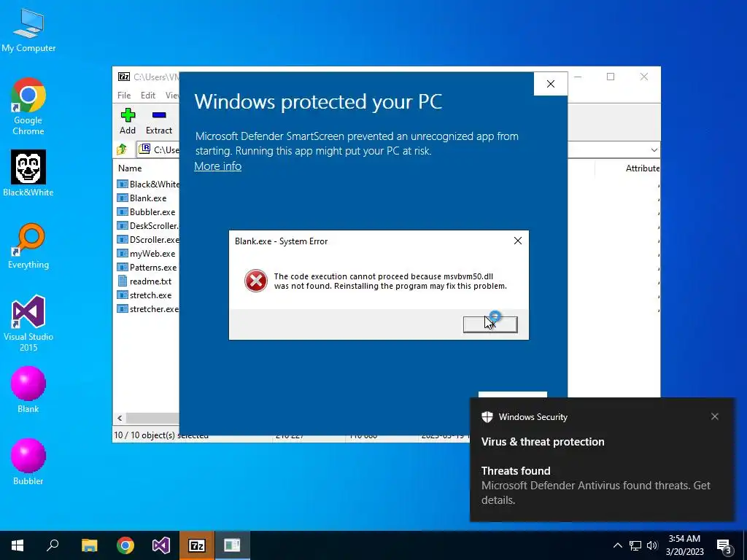This screenshot has height=560, width=747.
Task: Maximize the 7-Zip window
Action: coord(611,77)
